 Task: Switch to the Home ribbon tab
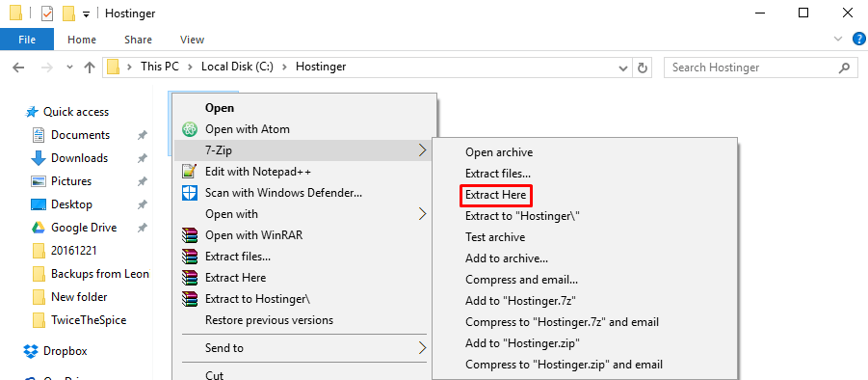81,40
